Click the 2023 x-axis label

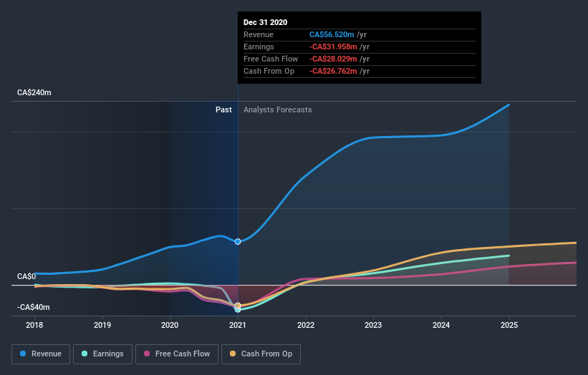373,325
